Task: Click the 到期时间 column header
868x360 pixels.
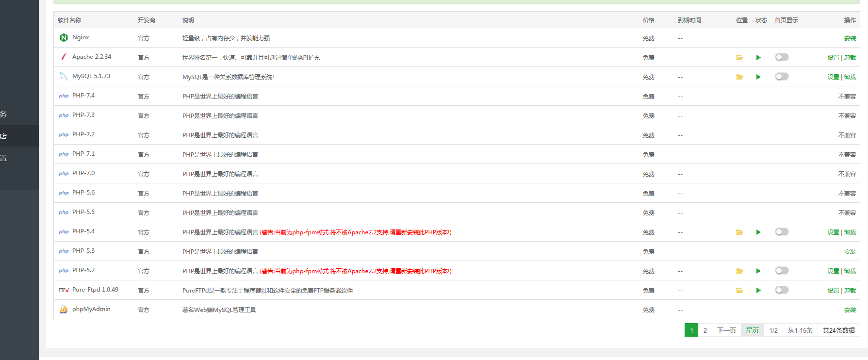Action: (689, 20)
